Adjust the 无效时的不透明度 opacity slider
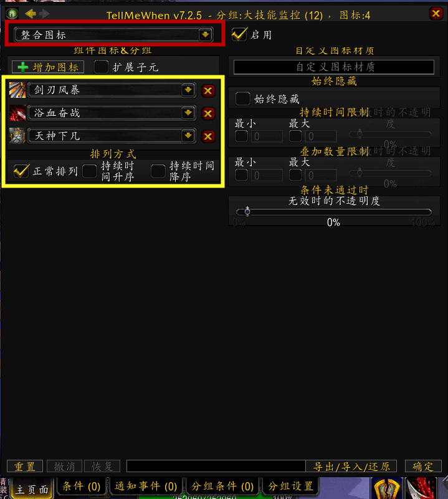The image size is (448, 499). click(x=334, y=212)
